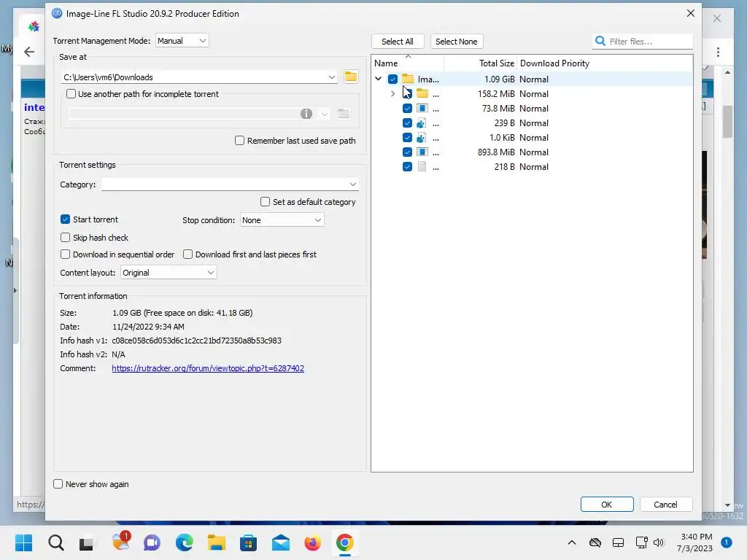Click the file icon in the 893.8 MiB row
The height and width of the screenshot is (560, 747).
422,152
